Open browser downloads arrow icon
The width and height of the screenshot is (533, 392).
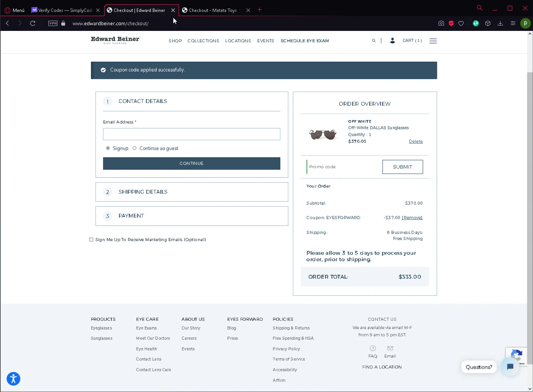[500, 23]
